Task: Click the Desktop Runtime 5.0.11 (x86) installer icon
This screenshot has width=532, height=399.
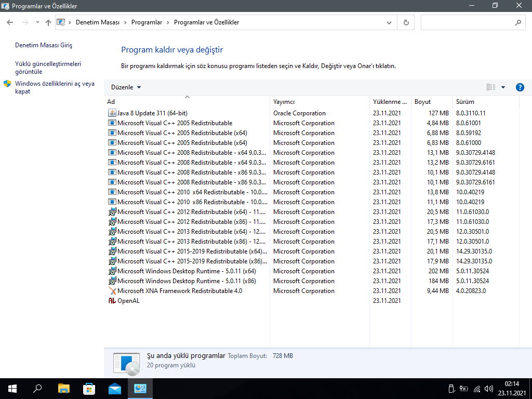Action: point(112,281)
